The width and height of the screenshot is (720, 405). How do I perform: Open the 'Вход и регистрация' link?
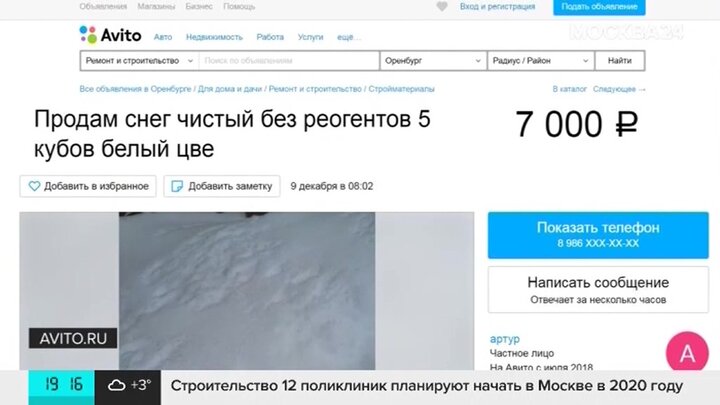[x=497, y=6]
